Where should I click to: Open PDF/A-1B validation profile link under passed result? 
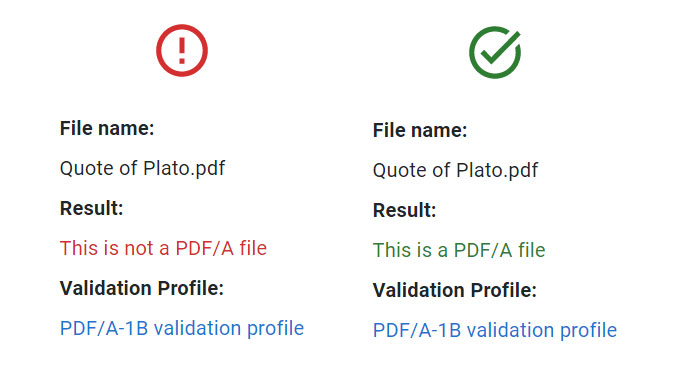click(495, 330)
